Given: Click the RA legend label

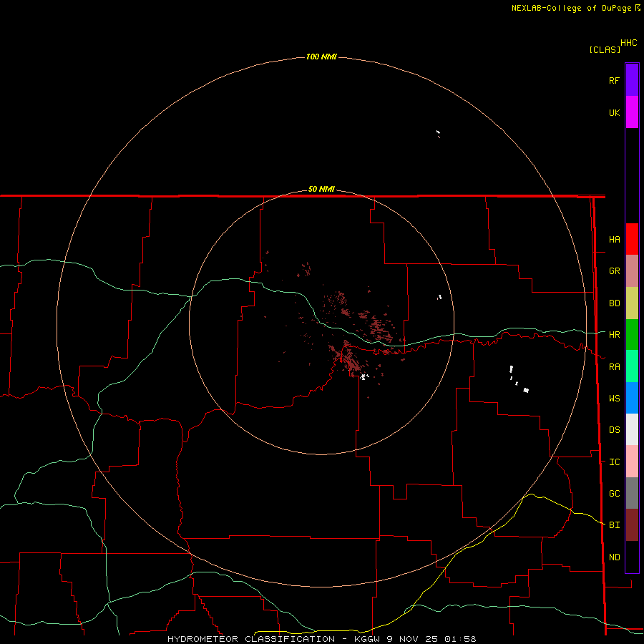Looking at the screenshot, I should (x=614, y=367).
